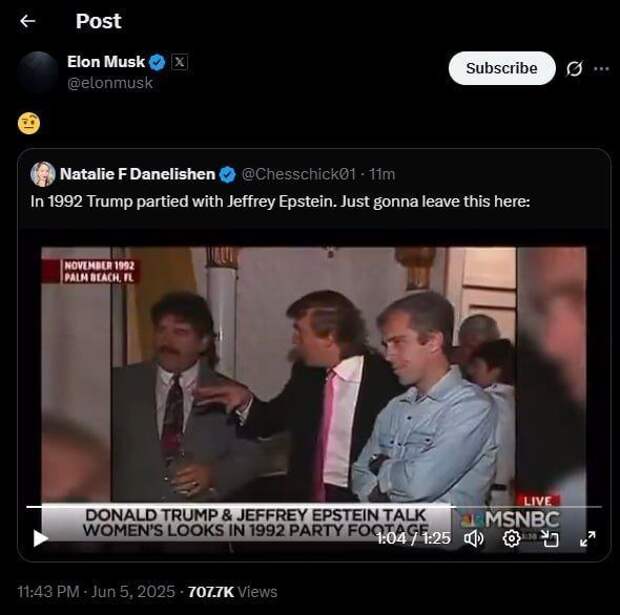The image size is (620, 615).
Task: Open the quoted post's text
Action: point(279,201)
